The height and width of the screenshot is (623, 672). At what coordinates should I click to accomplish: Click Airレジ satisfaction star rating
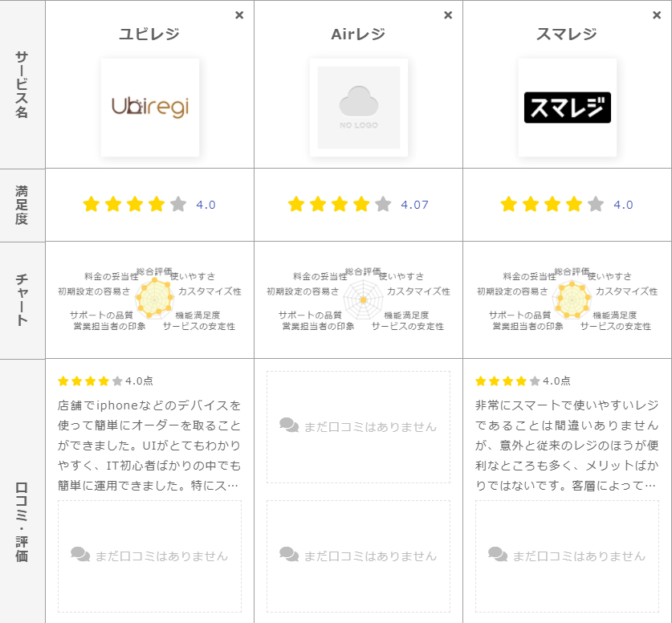(340, 204)
